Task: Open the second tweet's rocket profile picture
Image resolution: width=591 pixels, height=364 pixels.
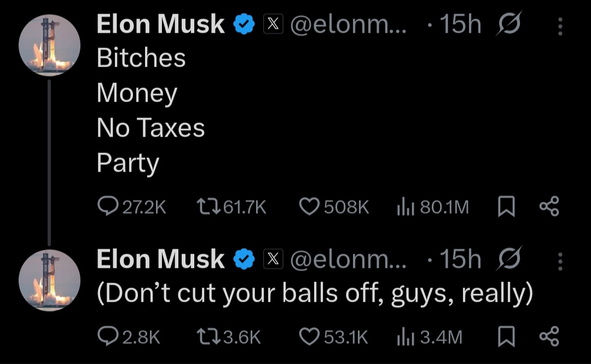Action: click(49, 280)
